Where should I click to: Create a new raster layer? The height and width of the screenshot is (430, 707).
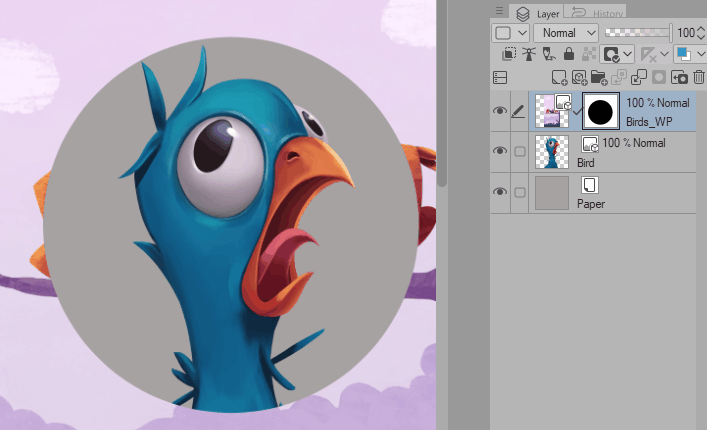click(x=560, y=77)
